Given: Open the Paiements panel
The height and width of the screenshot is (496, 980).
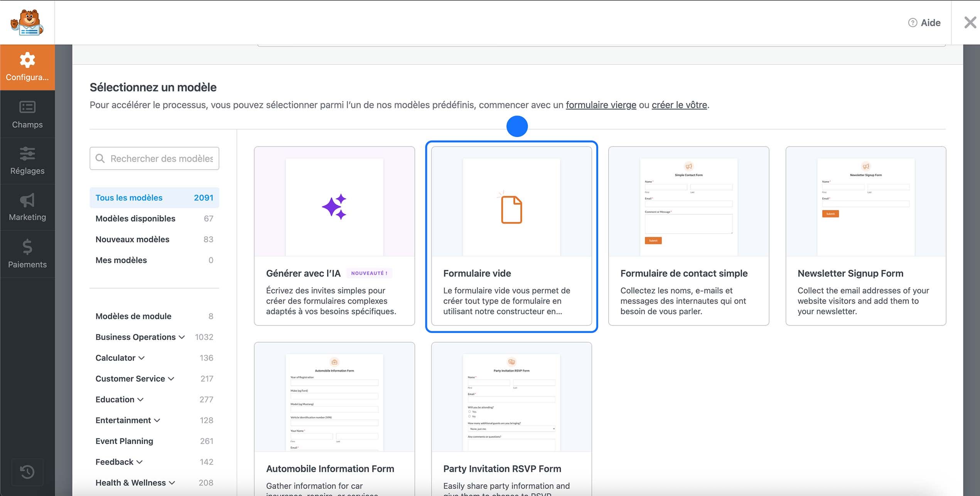Looking at the screenshot, I should 27,254.
